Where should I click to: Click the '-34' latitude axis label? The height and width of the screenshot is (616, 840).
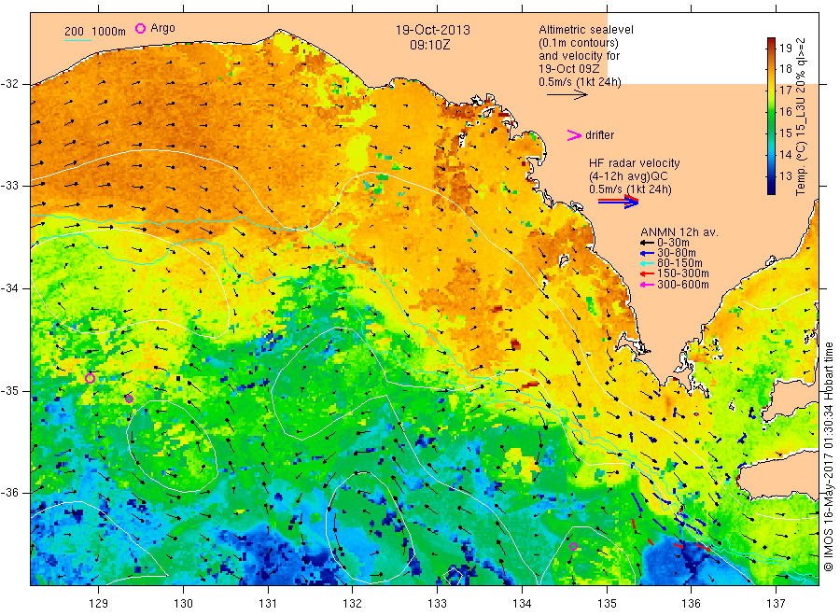coord(9,288)
